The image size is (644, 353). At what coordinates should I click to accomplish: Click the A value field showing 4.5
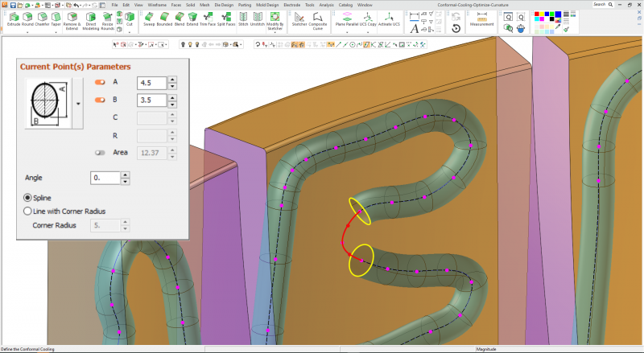151,83
